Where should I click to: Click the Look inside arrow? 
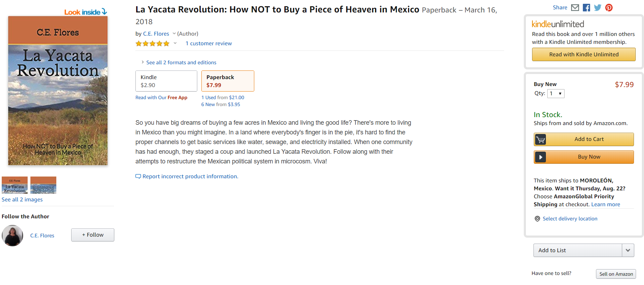104,12
